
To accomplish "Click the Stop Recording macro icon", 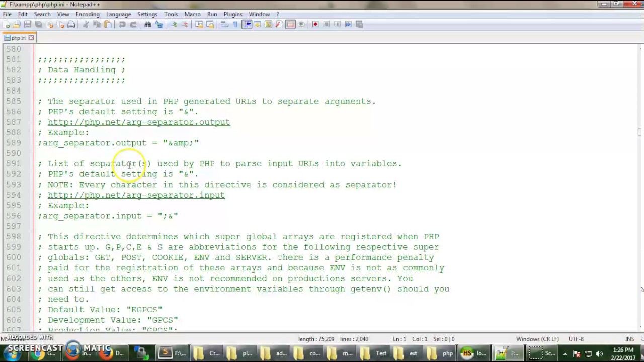I will pyautogui.click(x=327, y=24).
